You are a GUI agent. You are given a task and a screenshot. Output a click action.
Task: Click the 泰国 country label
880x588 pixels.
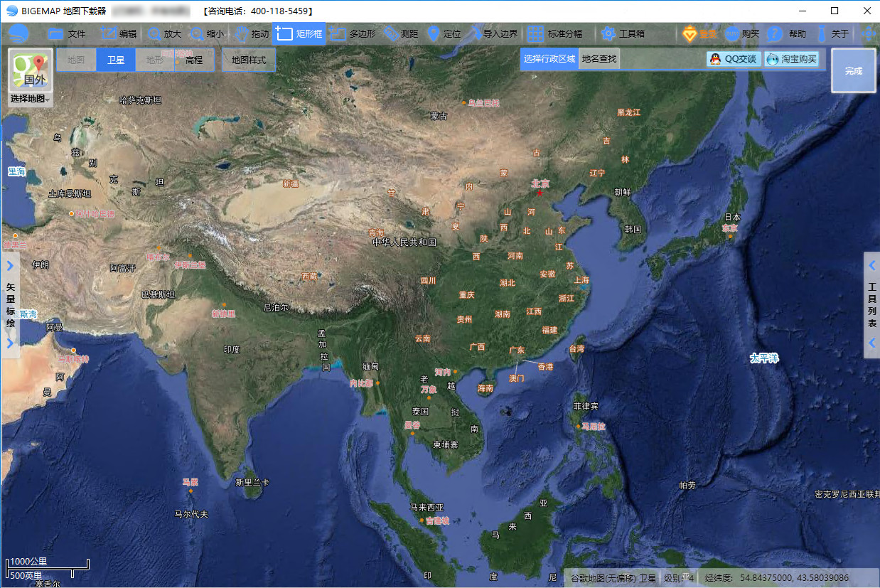pos(420,411)
